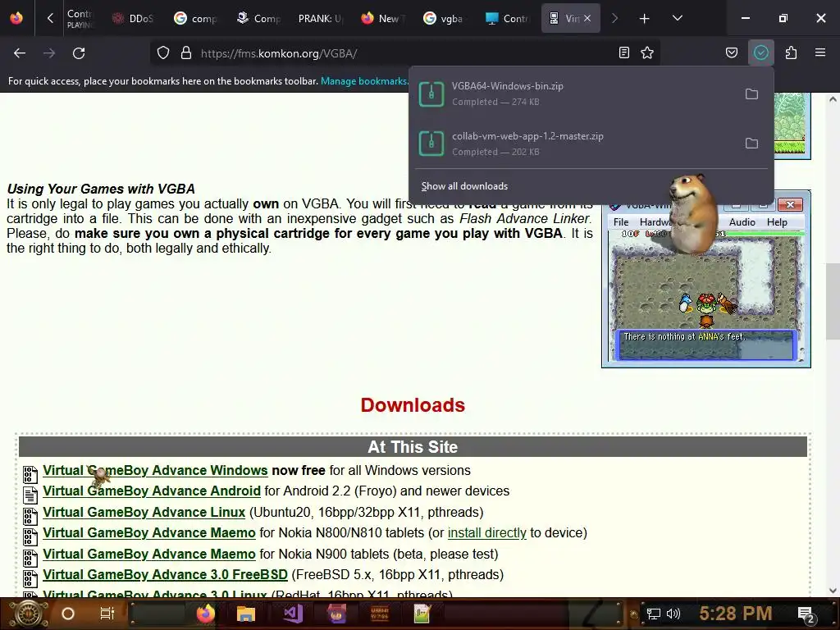Open network icon in system tray
The image size is (840, 630).
pyautogui.click(x=654, y=614)
